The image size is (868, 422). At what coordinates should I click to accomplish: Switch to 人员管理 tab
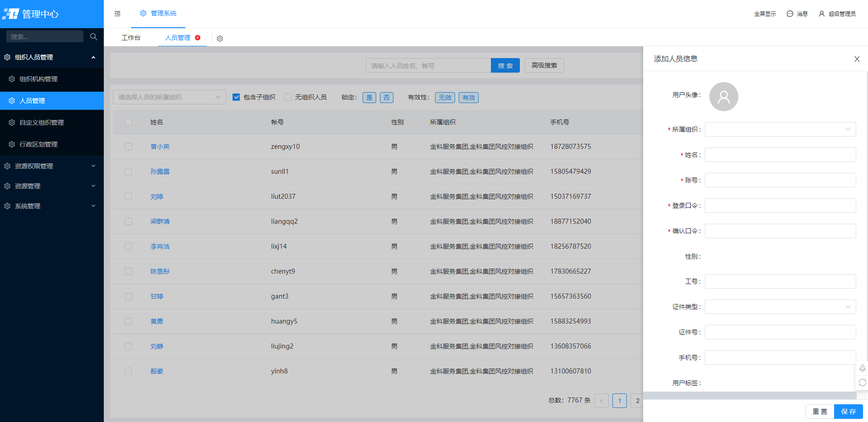click(x=178, y=38)
